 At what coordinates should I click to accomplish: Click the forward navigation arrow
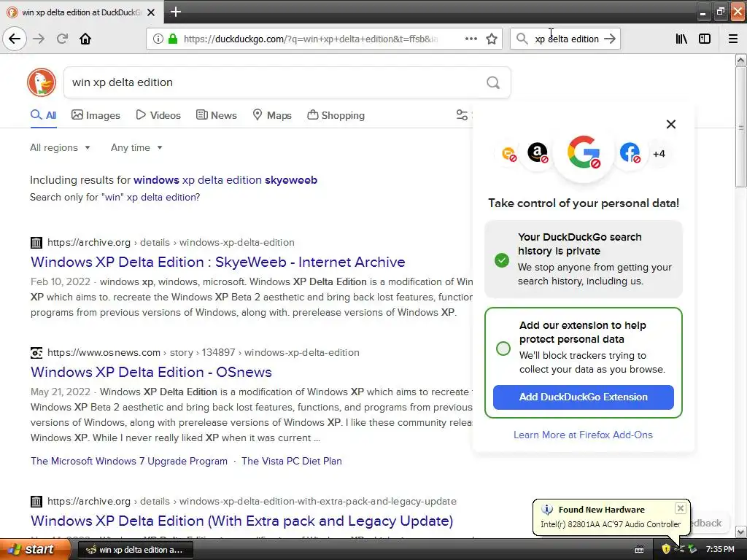point(39,39)
